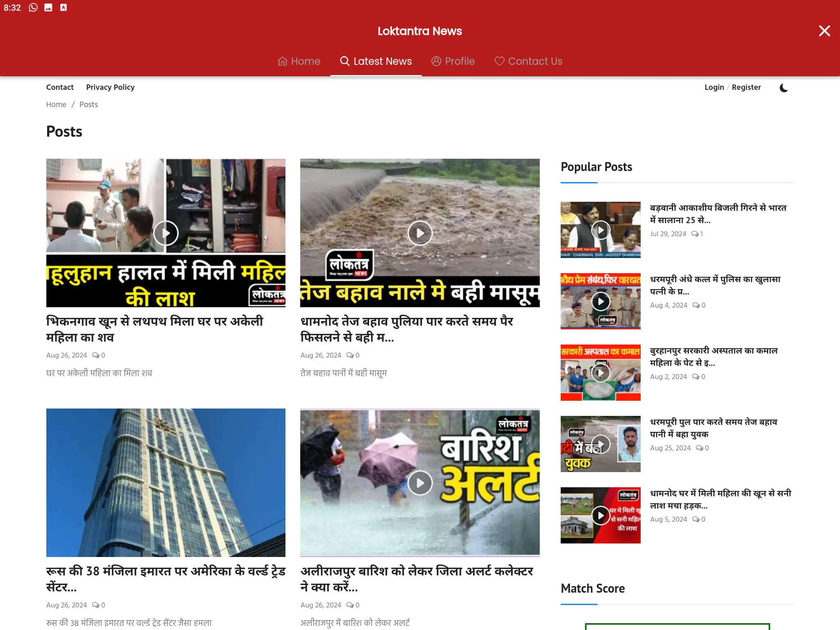Screen dimensions: 840x630
Task: Open post title रूस की 38 मंजिला इमारत
Action: click(166, 579)
